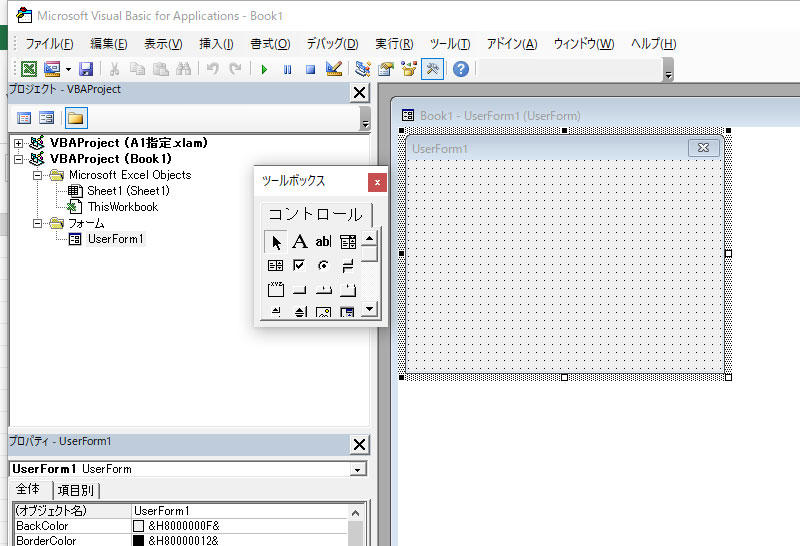The image size is (800, 546).
Task: Select the CheckBox control tool
Action: pos(299,265)
